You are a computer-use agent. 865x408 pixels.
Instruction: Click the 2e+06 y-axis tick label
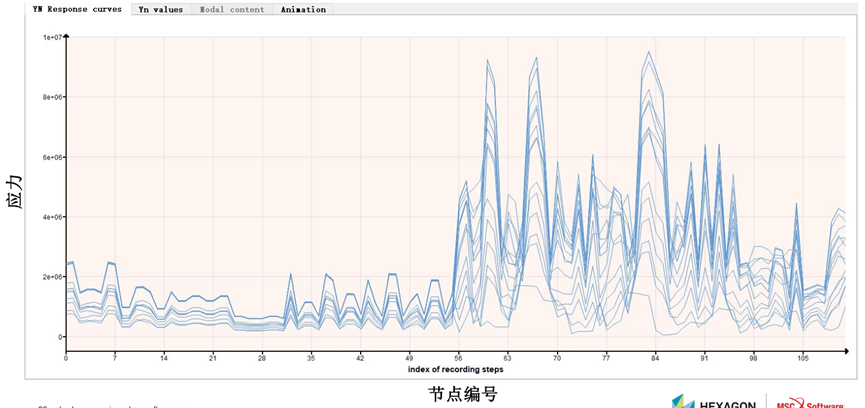pos(53,277)
